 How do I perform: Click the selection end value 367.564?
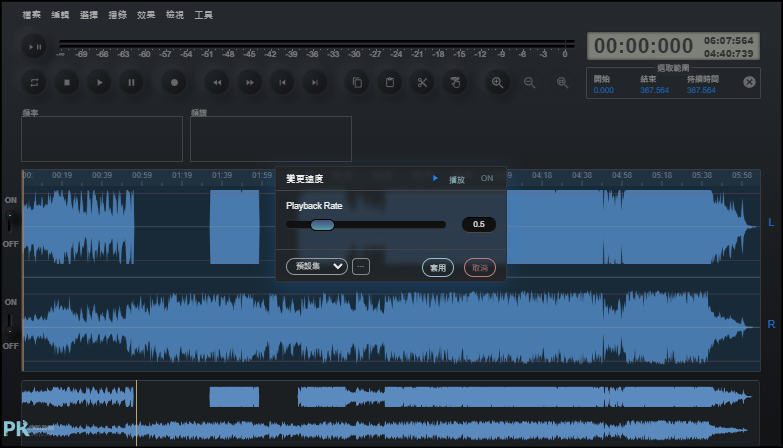pos(654,90)
